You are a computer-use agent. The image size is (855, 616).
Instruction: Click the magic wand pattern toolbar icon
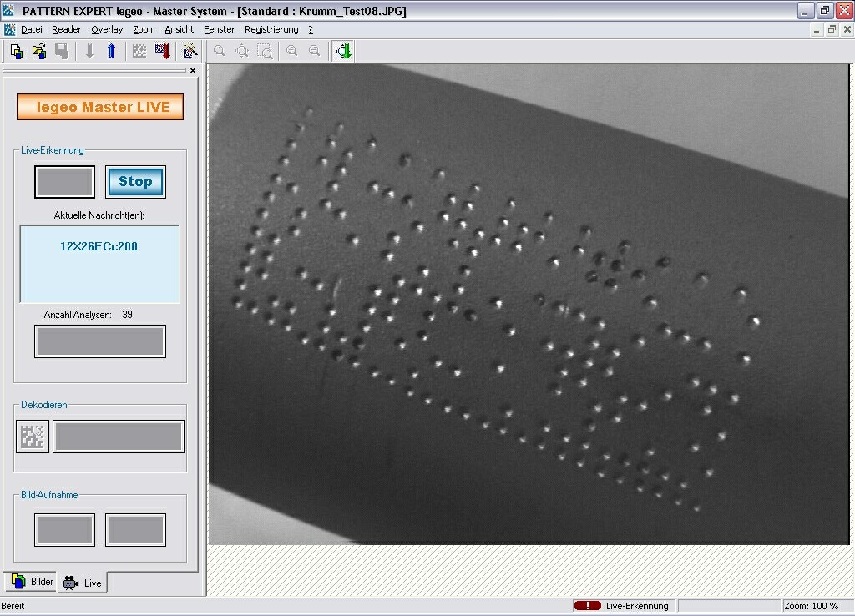click(190, 52)
